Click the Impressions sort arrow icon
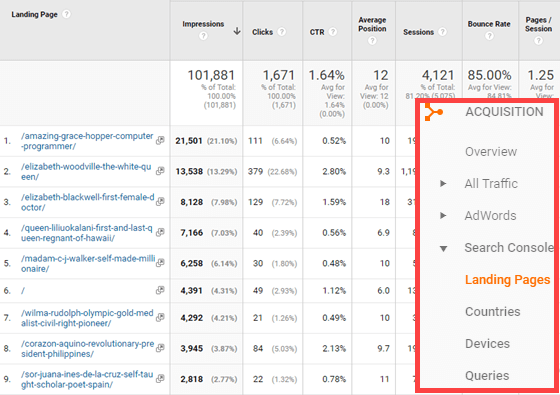 pyautogui.click(x=237, y=31)
